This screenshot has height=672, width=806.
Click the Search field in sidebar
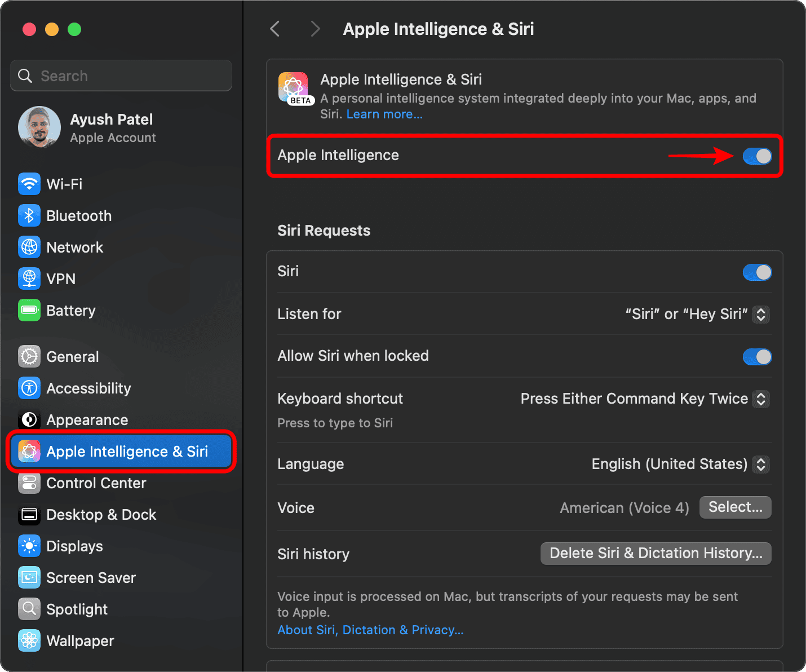coord(121,76)
